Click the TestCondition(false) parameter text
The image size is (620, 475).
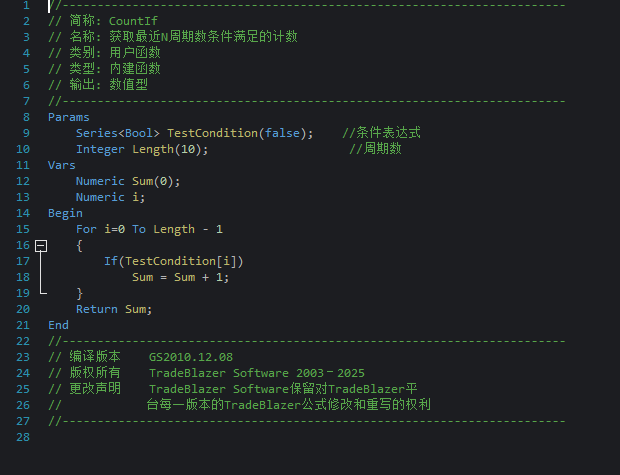[x=239, y=133]
